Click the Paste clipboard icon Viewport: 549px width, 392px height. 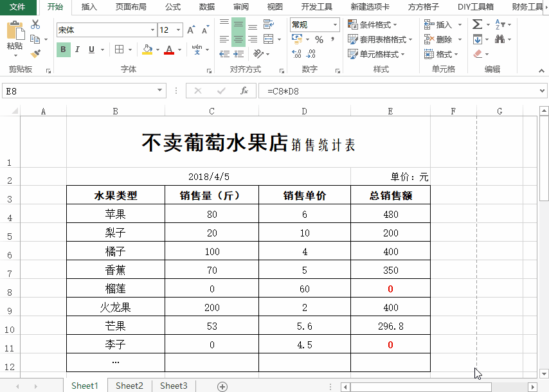click(15, 31)
